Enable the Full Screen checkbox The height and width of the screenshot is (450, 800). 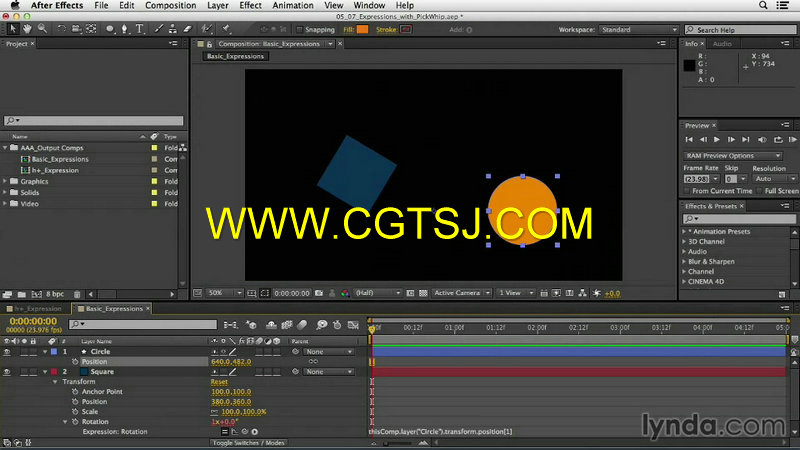coord(760,191)
